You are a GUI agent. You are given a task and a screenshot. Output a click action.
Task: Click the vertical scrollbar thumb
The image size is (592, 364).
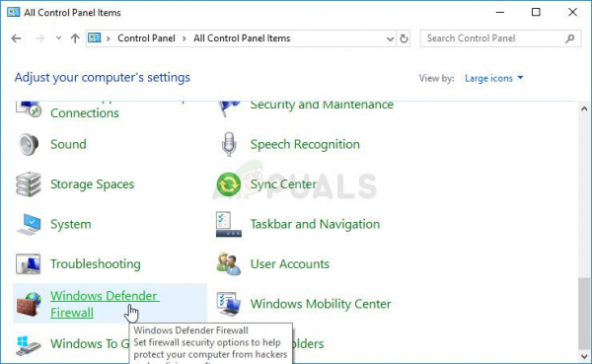pos(584,314)
